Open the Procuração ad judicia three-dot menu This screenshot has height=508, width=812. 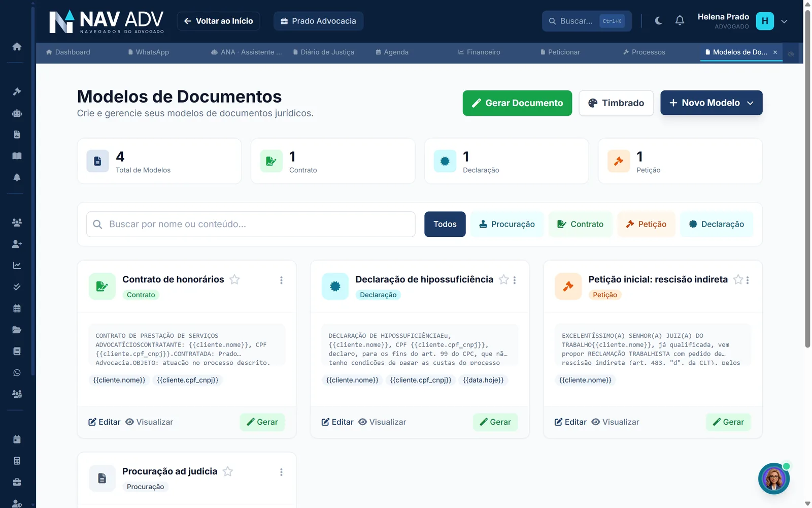point(281,472)
